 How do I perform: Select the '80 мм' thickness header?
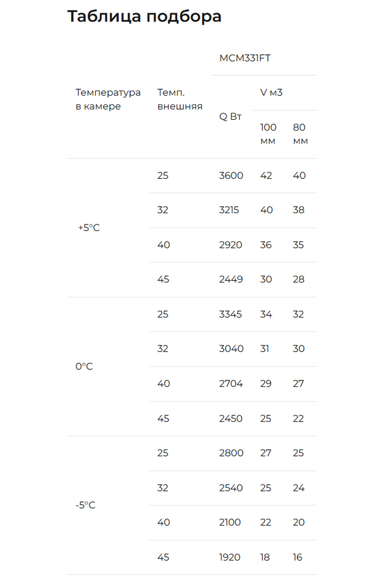pos(300,134)
